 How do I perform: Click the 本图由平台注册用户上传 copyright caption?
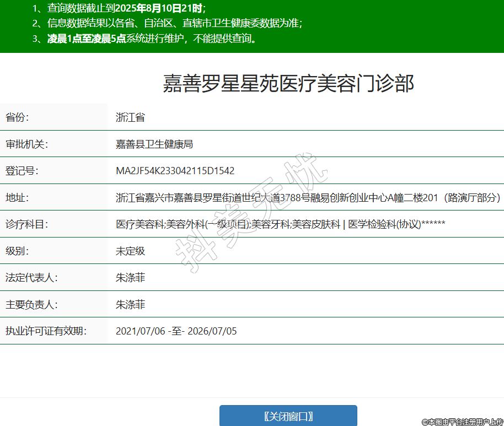point(462,422)
